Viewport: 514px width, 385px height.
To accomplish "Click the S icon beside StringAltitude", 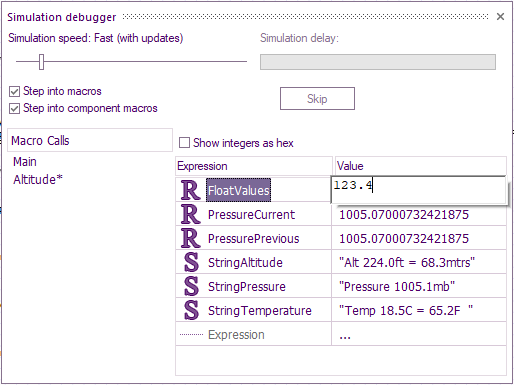I will (191, 262).
